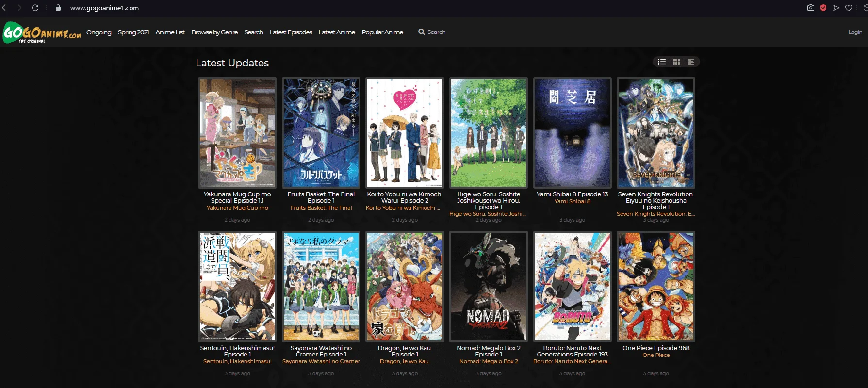Open Browse by Genre
Screen dimensions: 868x388
(x=214, y=32)
